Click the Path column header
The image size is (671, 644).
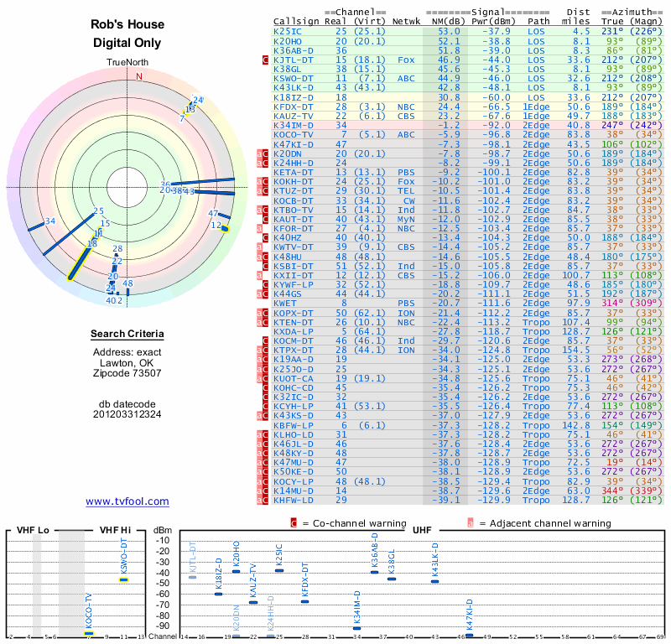point(538,21)
